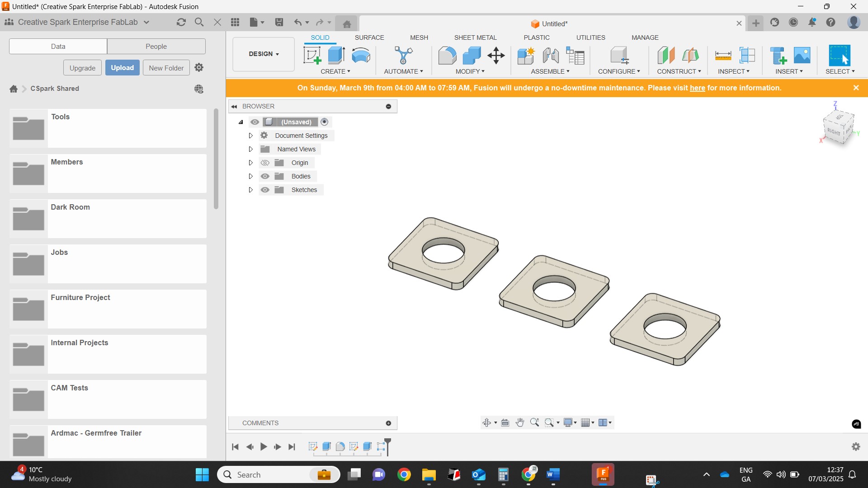Click the blue Upload button

[123, 68]
